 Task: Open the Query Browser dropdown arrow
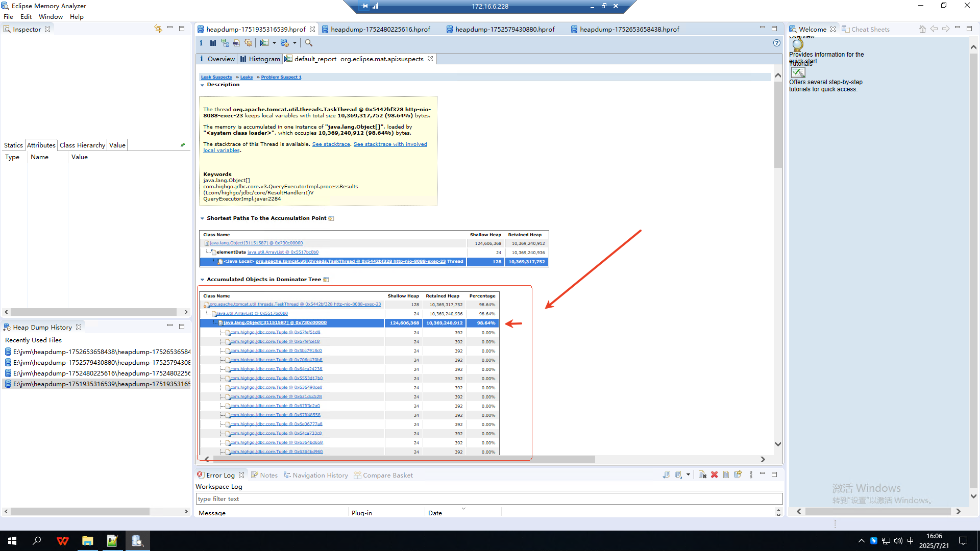295,43
